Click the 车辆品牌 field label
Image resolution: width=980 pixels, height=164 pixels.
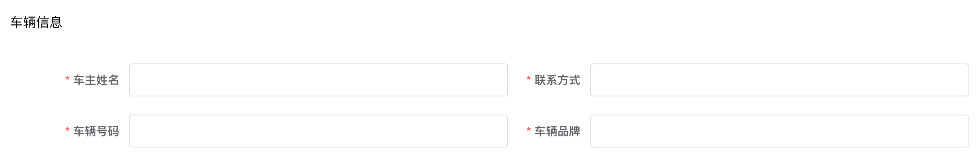557,131
